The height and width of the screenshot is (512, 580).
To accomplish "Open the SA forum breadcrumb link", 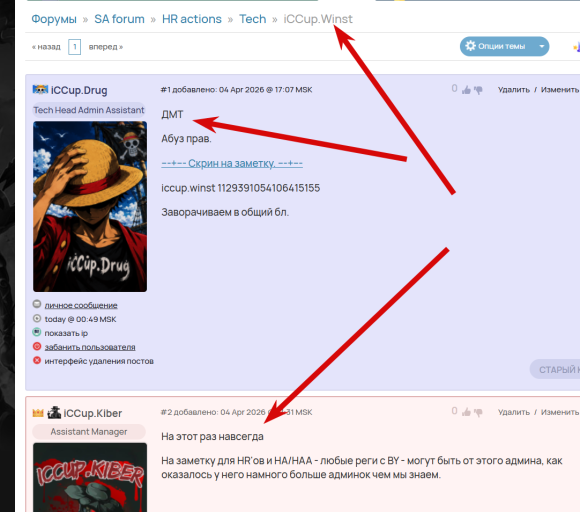I will point(119,19).
